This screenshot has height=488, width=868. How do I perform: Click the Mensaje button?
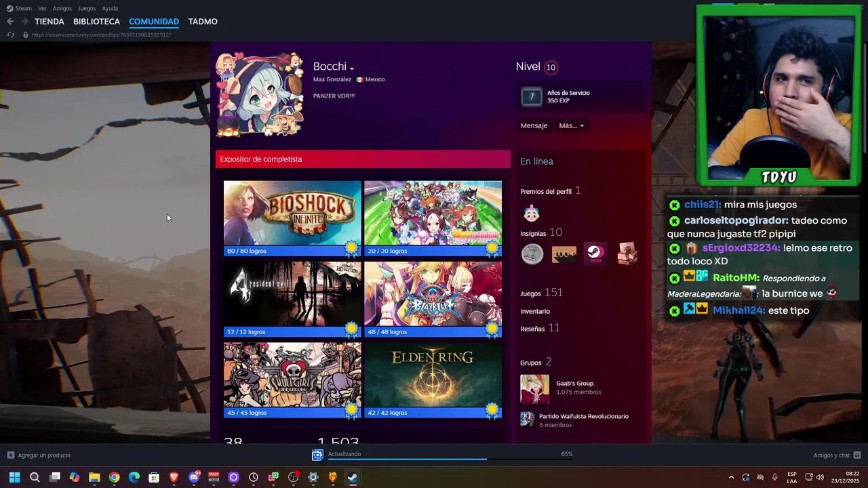pos(534,125)
